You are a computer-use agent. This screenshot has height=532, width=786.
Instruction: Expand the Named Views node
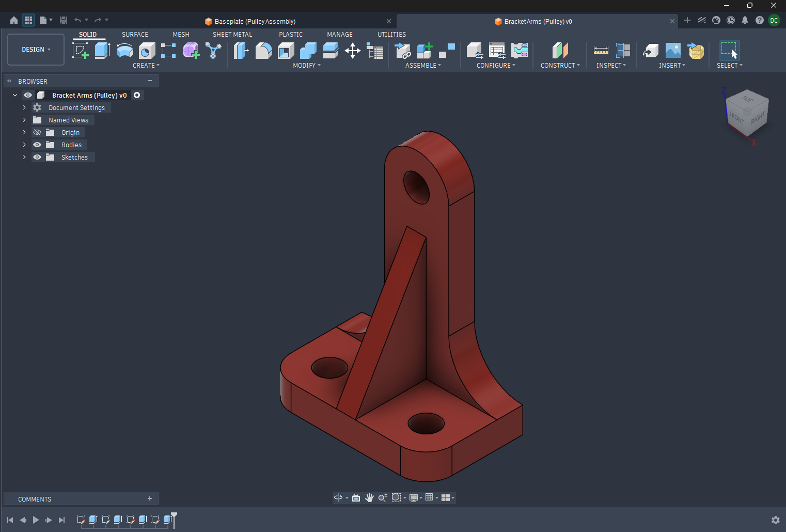click(x=24, y=120)
